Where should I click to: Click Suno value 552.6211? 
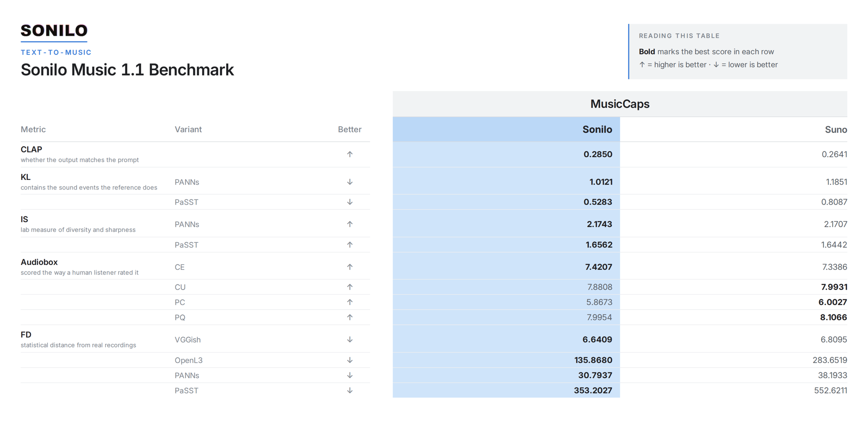(x=831, y=391)
